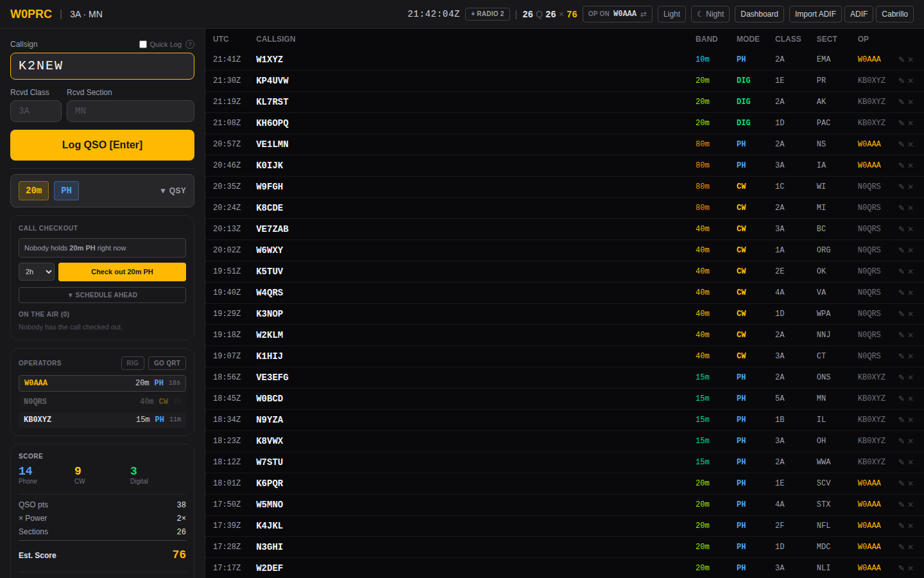Screen dimensions: 924x578
Task: Delete the KH6OPQ log entry
Action: 911,123
